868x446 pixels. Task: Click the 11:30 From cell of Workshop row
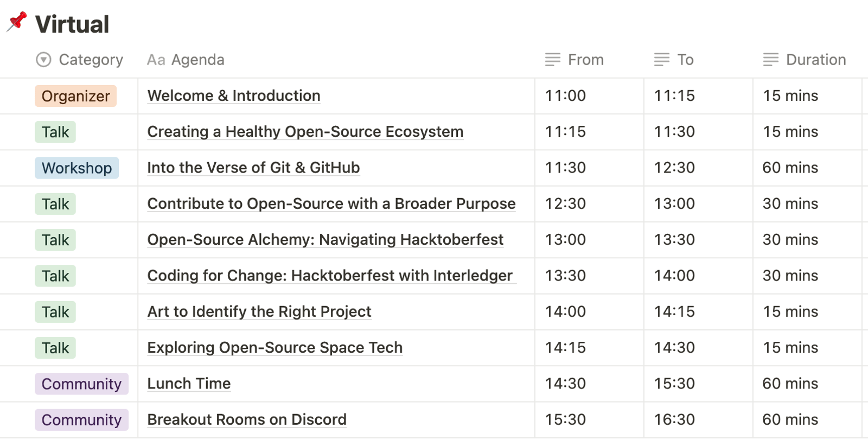pos(589,168)
